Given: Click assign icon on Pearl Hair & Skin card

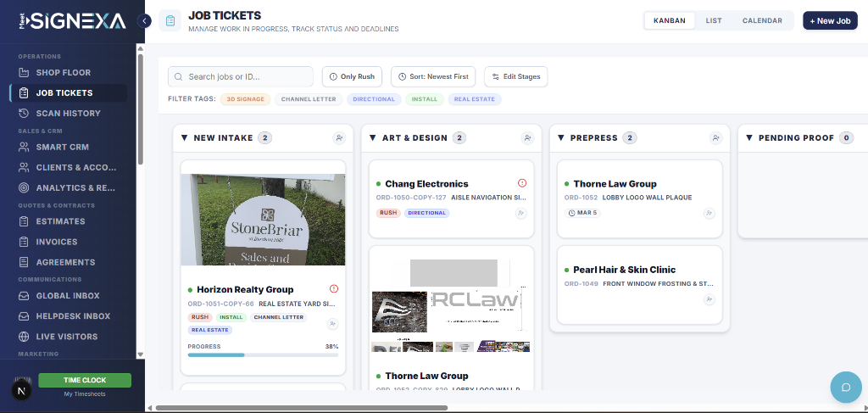Looking at the screenshot, I should coord(709,299).
